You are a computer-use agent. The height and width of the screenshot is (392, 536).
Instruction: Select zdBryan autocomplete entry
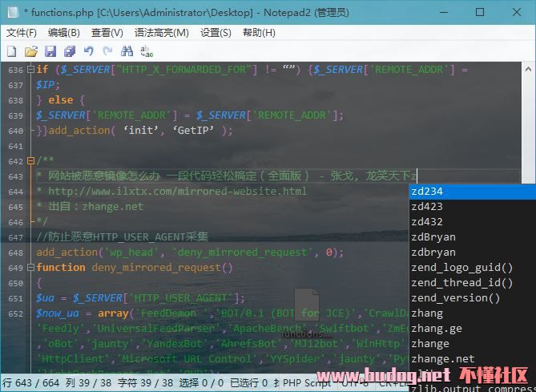coord(433,237)
